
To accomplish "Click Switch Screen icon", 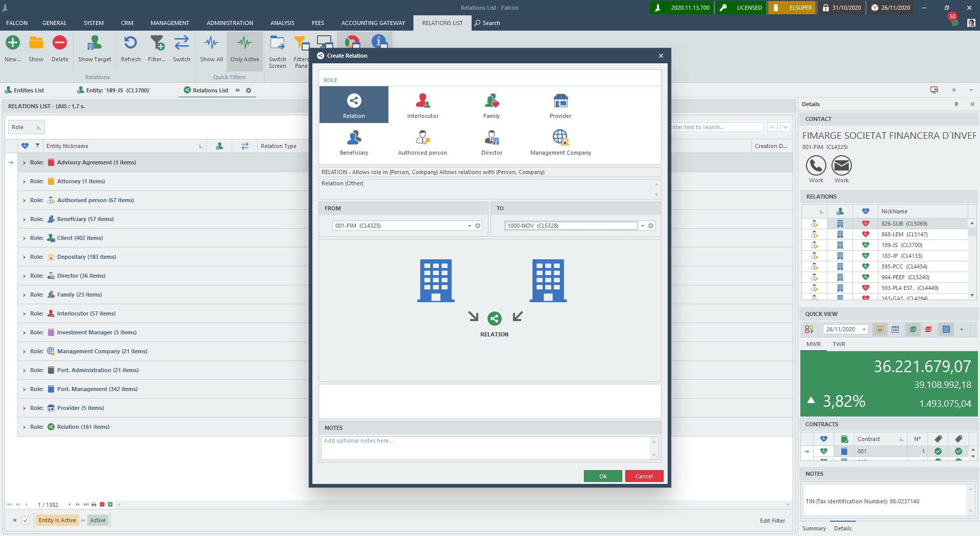I will (x=277, y=42).
